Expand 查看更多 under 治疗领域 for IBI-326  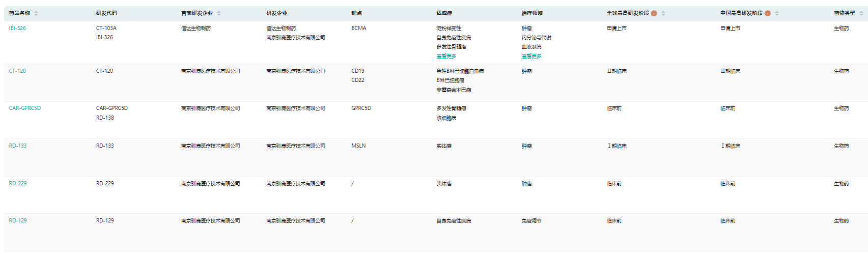[x=531, y=57]
